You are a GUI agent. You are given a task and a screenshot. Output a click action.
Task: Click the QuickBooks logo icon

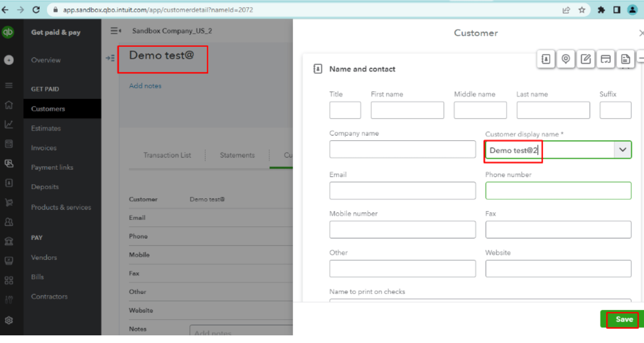pyautogui.click(x=8, y=32)
